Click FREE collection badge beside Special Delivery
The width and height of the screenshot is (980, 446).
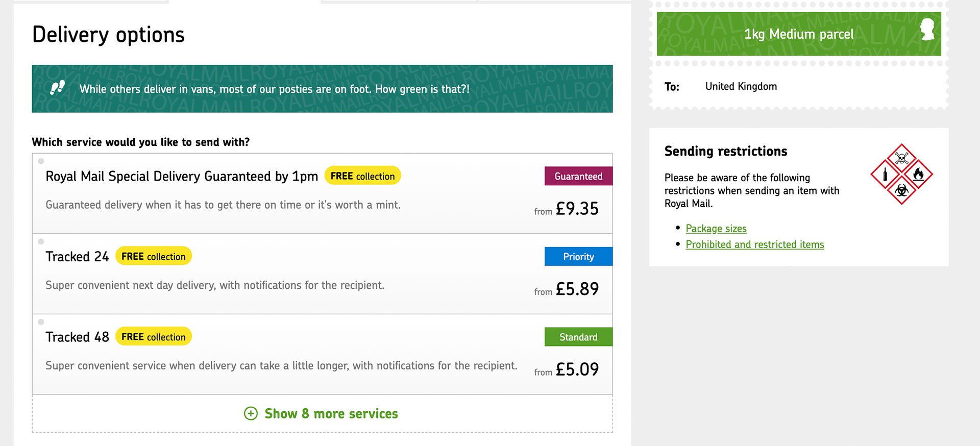pyautogui.click(x=363, y=176)
